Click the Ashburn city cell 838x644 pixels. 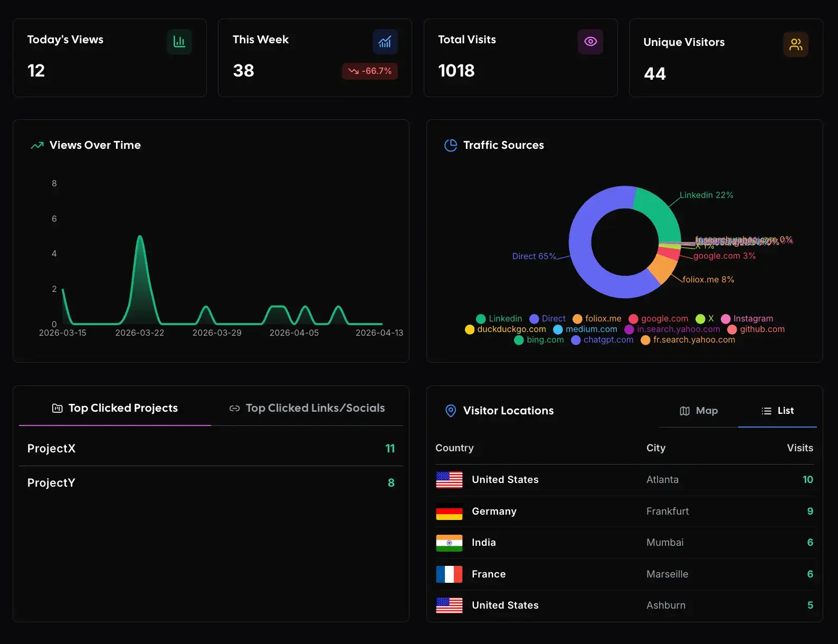[x=666, y=605]
